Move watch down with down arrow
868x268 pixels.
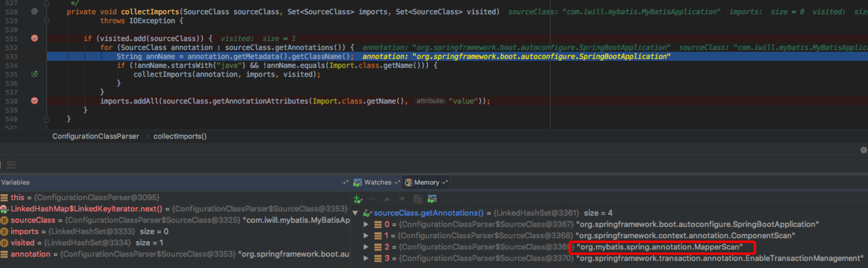pyautogui.click(x=402, y=199)
